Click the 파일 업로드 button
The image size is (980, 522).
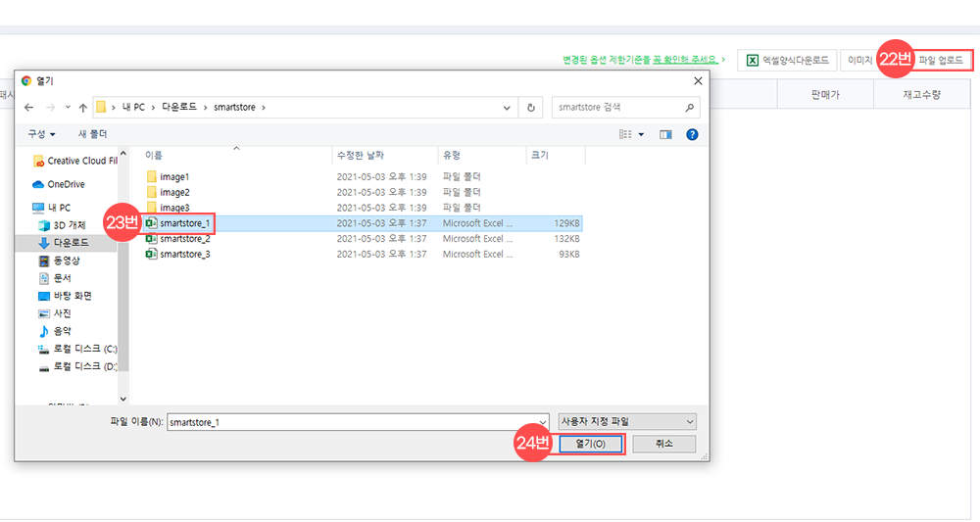click(940, 61)
